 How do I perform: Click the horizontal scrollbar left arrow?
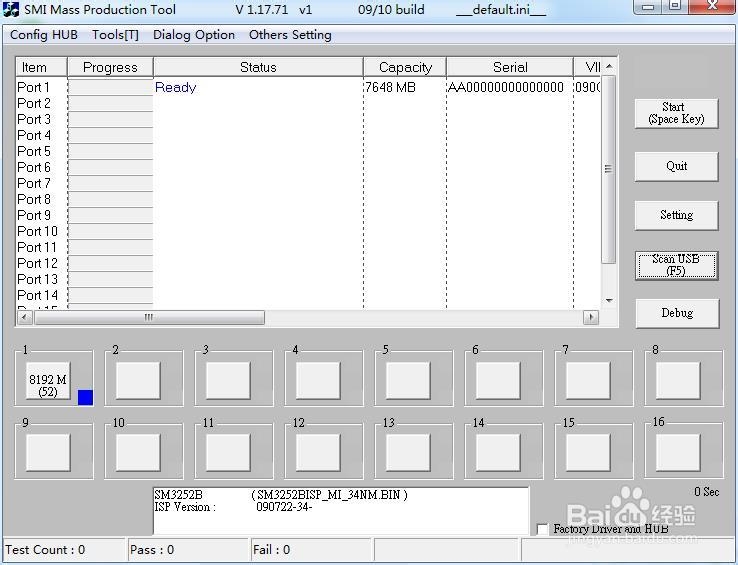24,318
